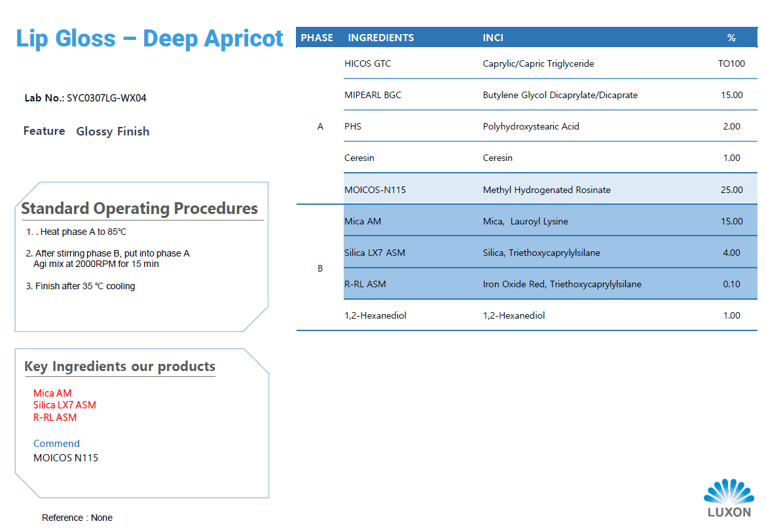The width and height of the screenshot is (766, 532).
Task: Click 'R-RL ASM' in the table
Action: (x=365, y=284)
